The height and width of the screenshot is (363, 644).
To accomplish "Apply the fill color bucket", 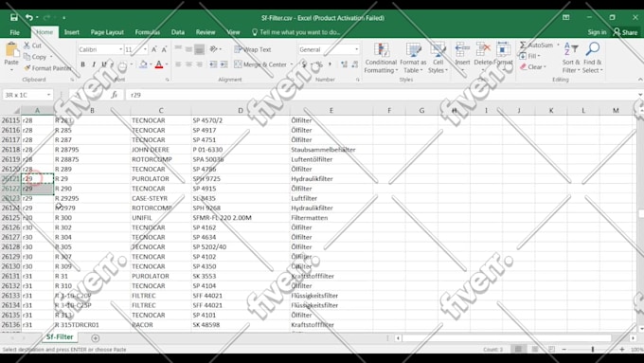I will 143,64.
